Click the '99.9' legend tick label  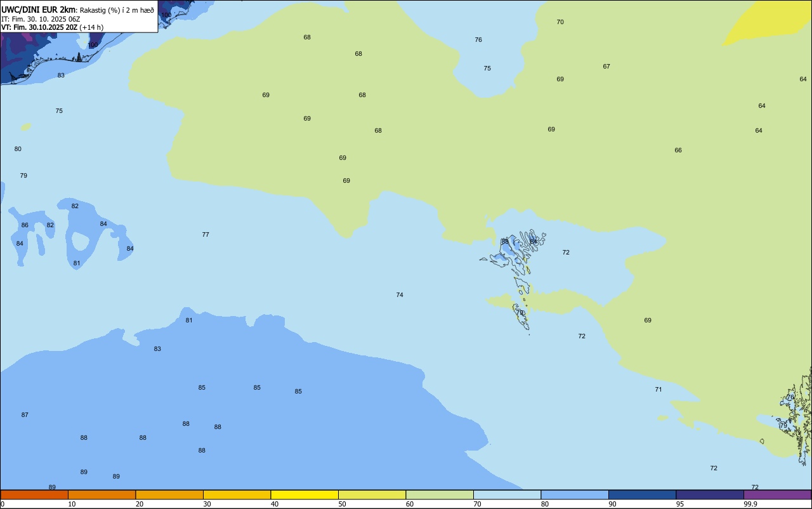(x=750, y=504)
